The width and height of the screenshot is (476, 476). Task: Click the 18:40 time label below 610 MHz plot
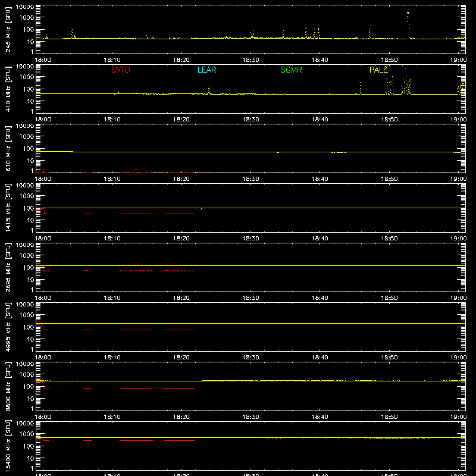(x=320, y=179)
